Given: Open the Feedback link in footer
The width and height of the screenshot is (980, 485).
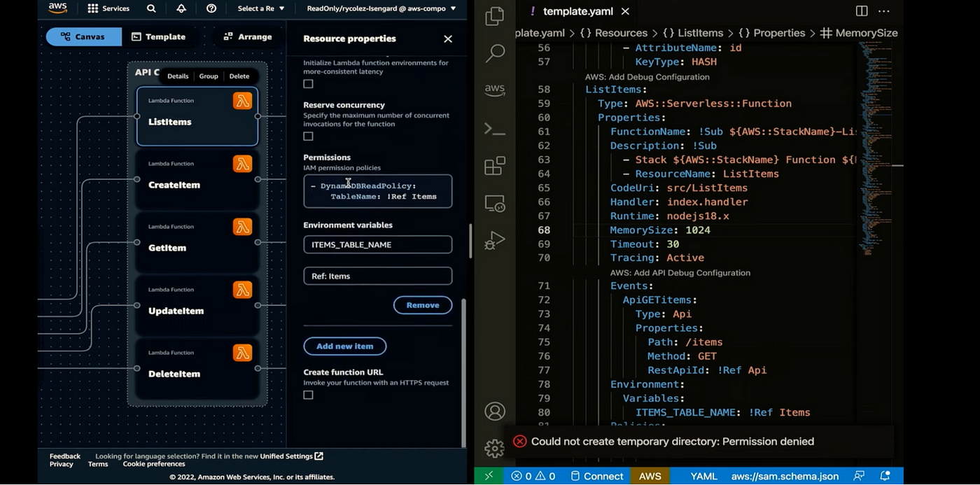Looking at the screenshot, I should (65, 456).
